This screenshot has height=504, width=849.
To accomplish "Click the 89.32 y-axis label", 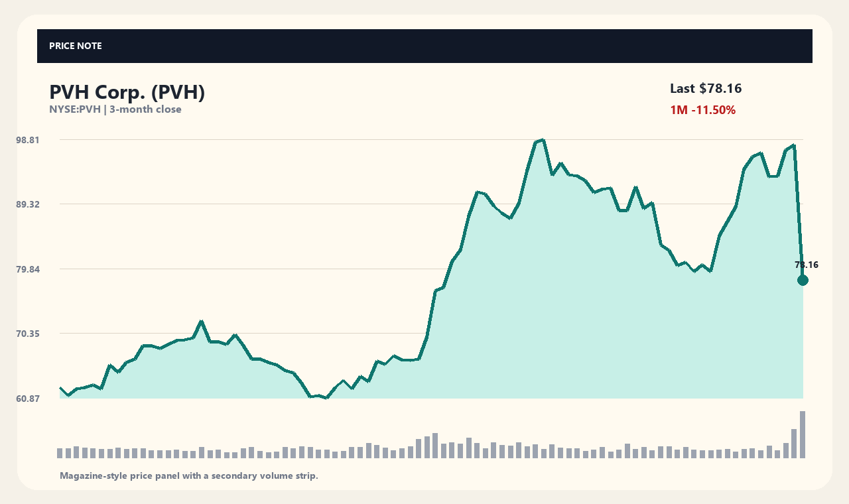I will (x=28, y=204).
